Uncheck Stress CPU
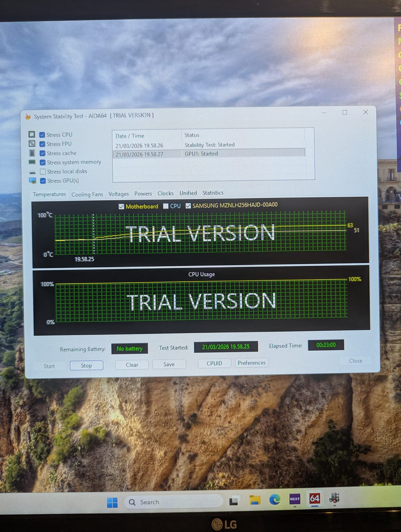 point(42,135)
